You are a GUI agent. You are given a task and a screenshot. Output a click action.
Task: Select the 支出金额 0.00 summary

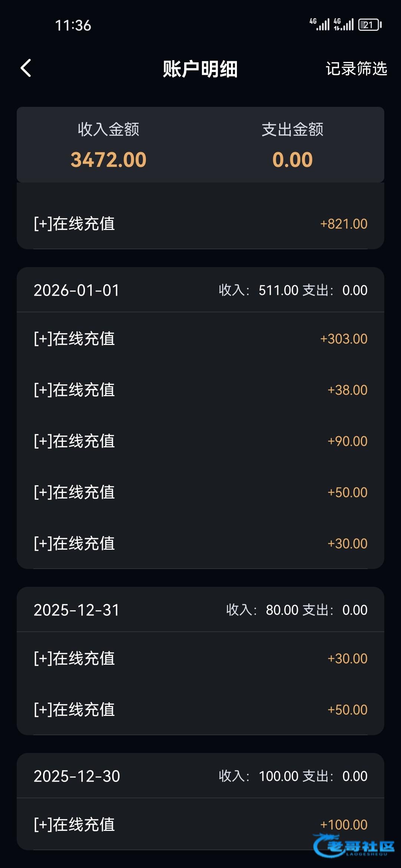click(292, 145)
